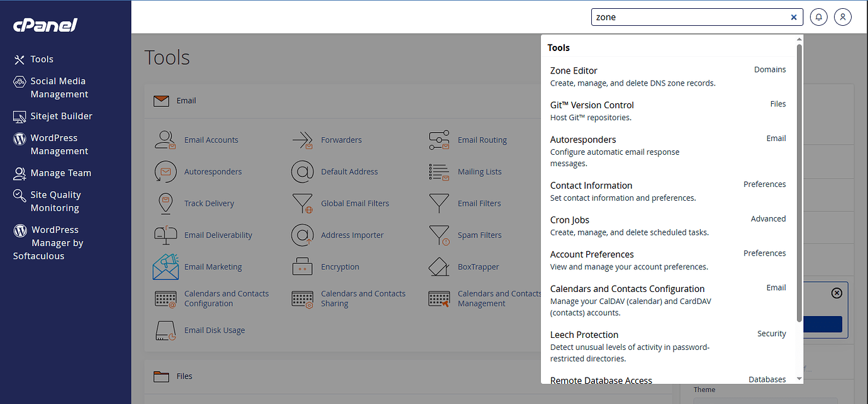
Task: Open Email Accounts
Action: click(211, 140)
